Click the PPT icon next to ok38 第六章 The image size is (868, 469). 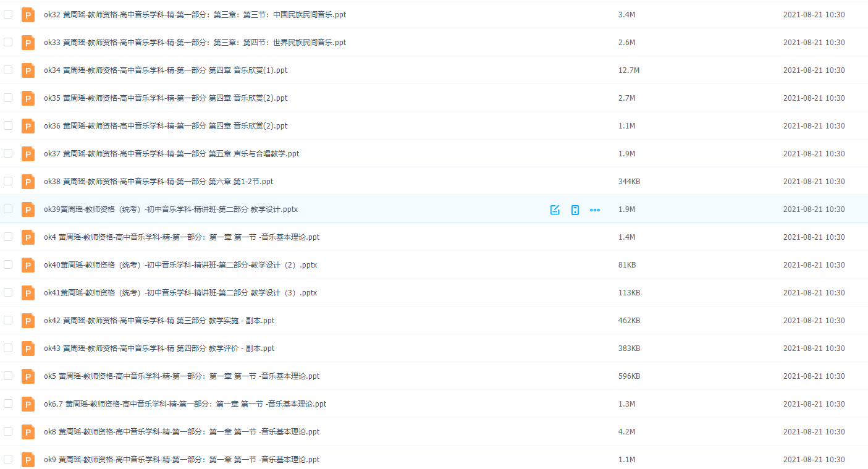[28, 181]
